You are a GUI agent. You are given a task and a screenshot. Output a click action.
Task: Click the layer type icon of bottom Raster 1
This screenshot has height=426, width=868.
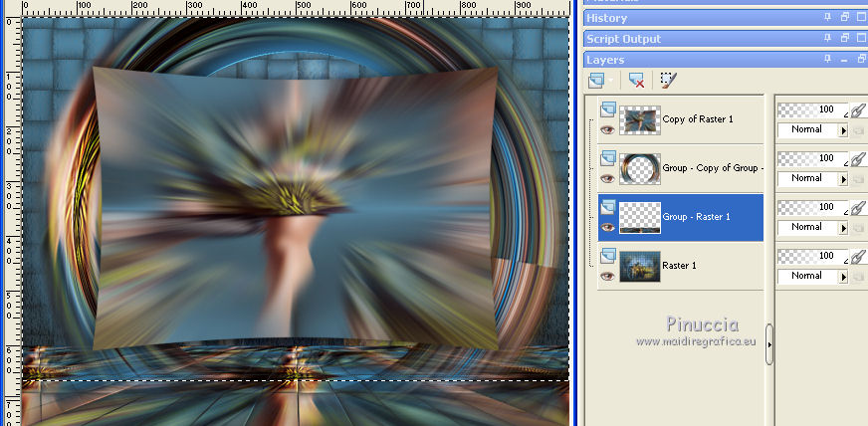click(x=608, y=255)
